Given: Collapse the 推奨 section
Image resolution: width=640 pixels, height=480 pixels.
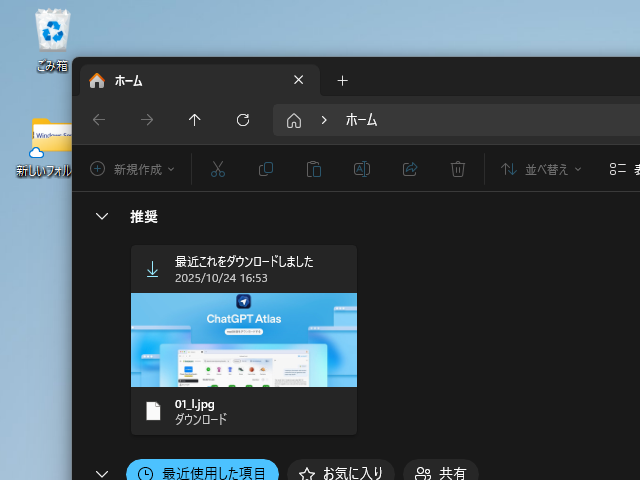Looking at the screenshot, I should coord(102,216).
